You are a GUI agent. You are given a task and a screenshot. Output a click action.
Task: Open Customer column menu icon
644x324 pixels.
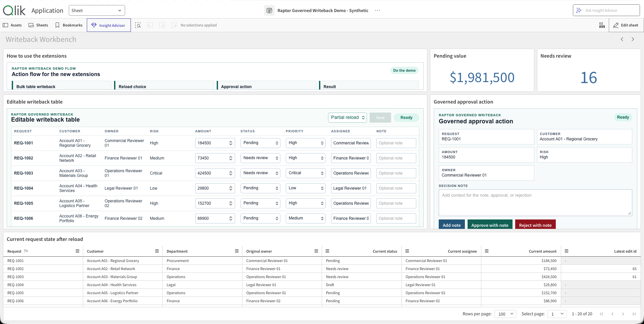tap(157, 251)
